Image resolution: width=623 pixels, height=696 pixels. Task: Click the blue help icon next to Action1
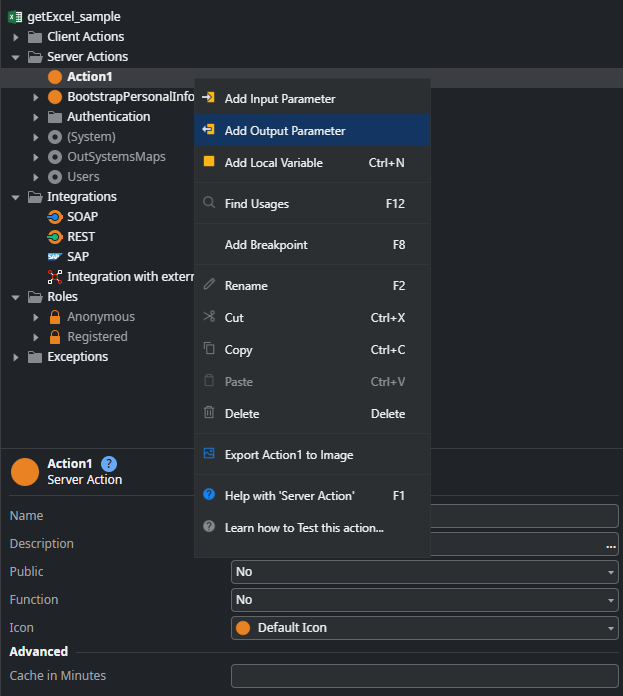(x=109, y=464)
